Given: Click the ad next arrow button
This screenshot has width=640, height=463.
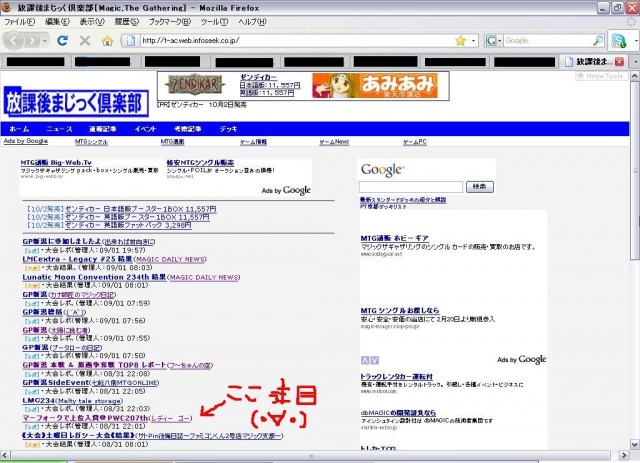Looking at the screenshot, I should coord(374,360).
